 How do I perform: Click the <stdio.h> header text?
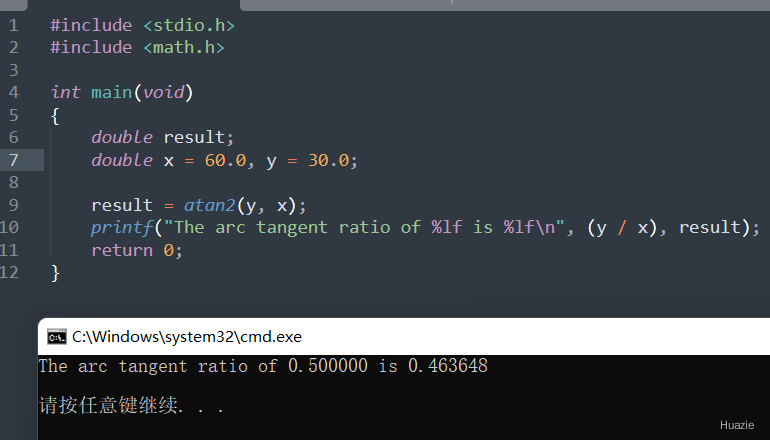tap(189, 25)
